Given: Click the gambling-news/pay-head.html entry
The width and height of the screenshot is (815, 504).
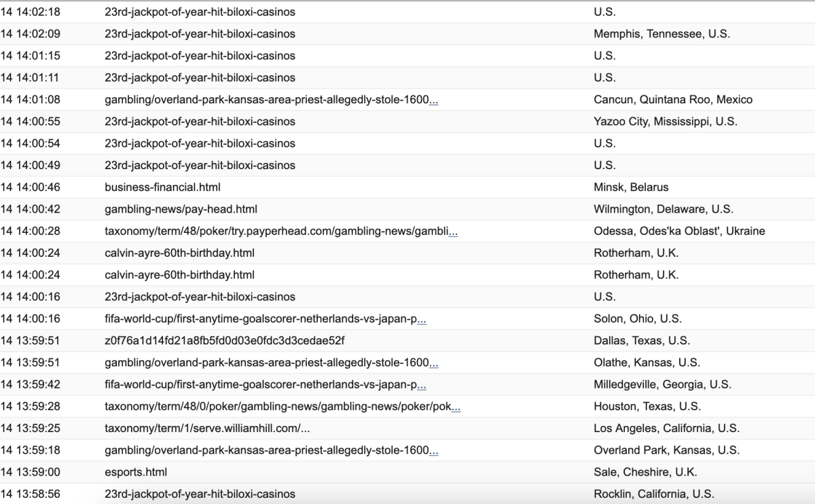Looking at the screenshot, I should pos(181,209).
